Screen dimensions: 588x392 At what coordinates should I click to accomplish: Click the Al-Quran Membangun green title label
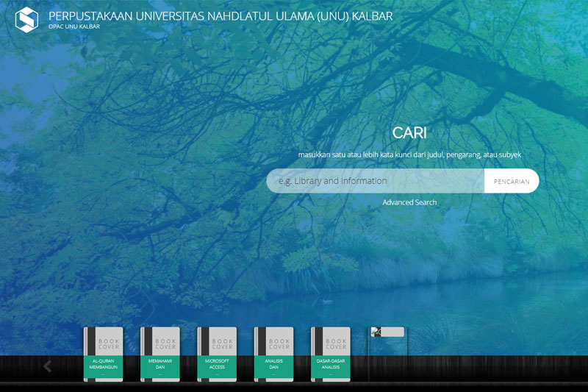point(104,367)
